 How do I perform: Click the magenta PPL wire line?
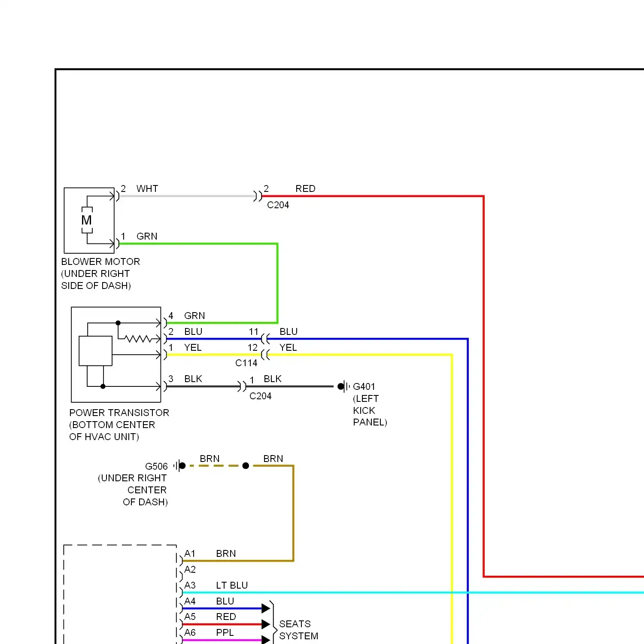[222, 640]
